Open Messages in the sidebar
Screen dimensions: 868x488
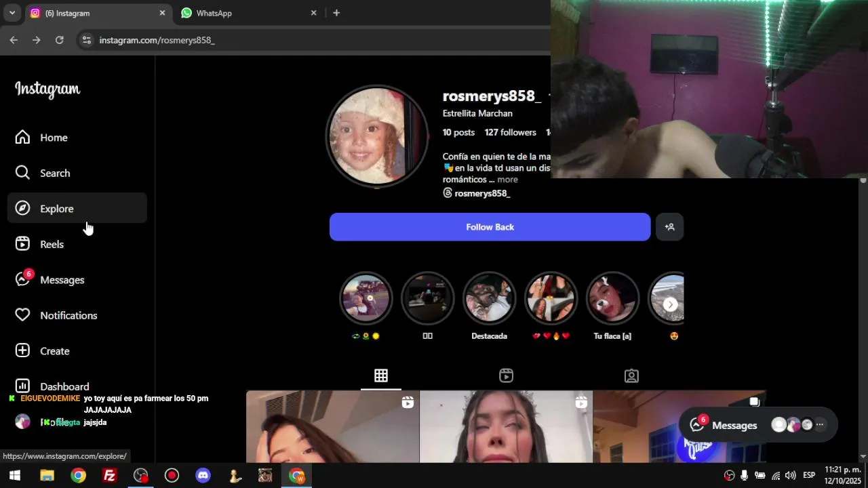click(x=77, y=280)
